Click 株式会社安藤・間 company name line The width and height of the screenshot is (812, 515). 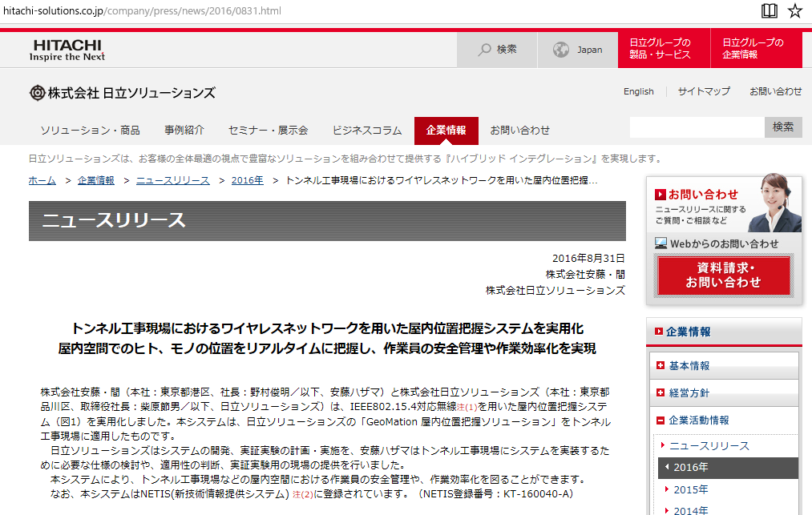tap(585, 275)
